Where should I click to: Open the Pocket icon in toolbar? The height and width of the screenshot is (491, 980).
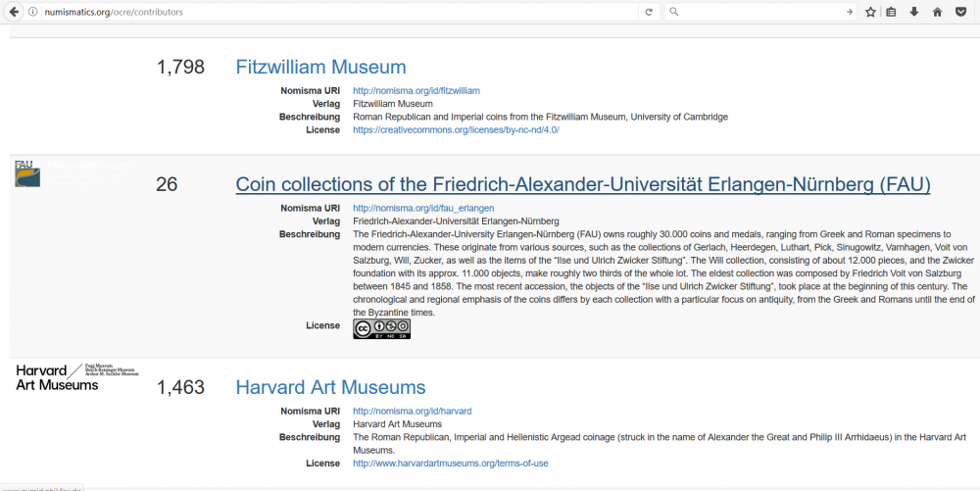(x=960, y=12)
